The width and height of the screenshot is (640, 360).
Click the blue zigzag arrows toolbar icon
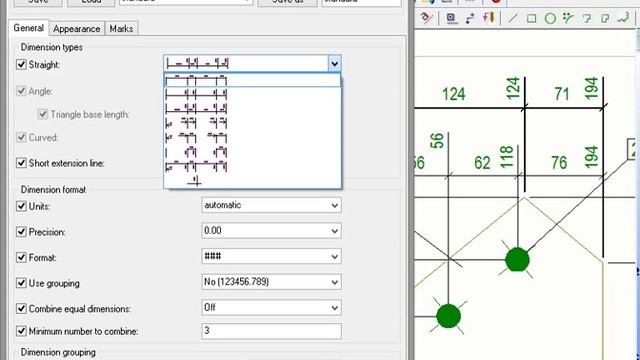[x=470, y=18]
